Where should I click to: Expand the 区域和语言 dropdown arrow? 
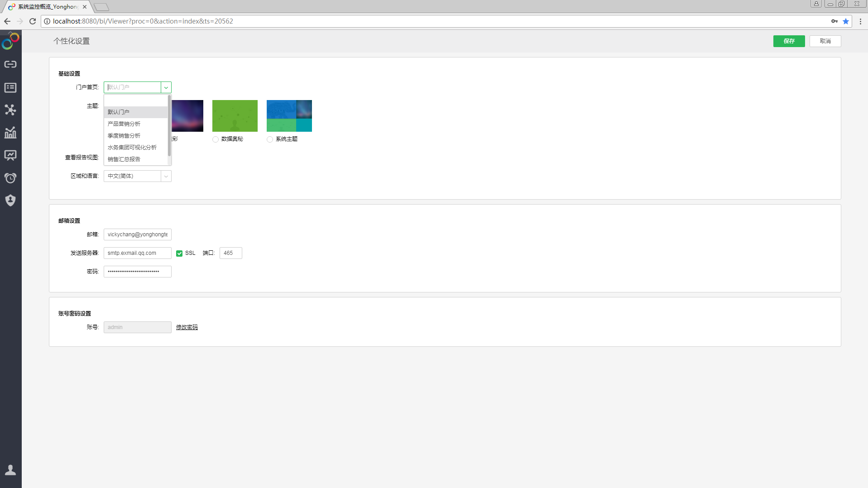tap(166, 176)
